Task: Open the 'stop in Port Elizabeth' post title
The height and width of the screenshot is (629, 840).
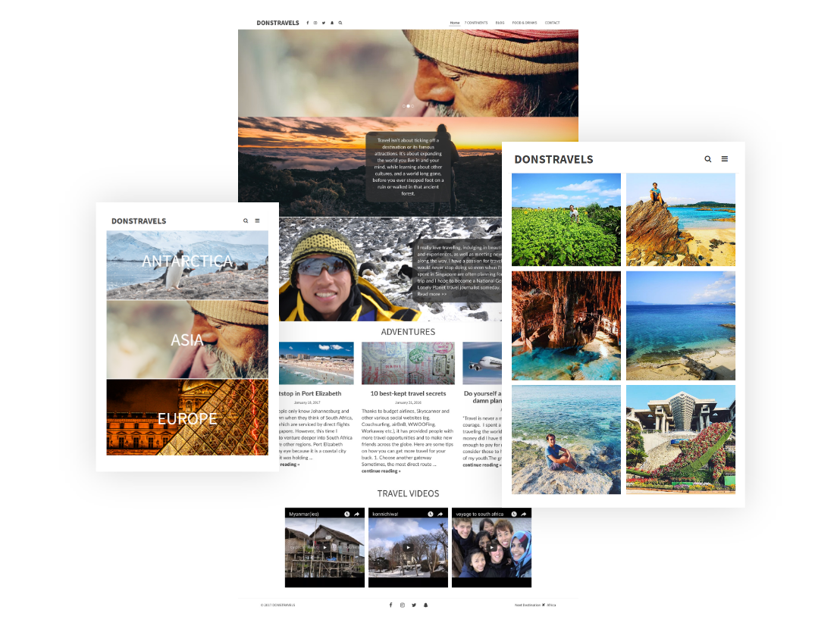Action: (x=310, y=393)
